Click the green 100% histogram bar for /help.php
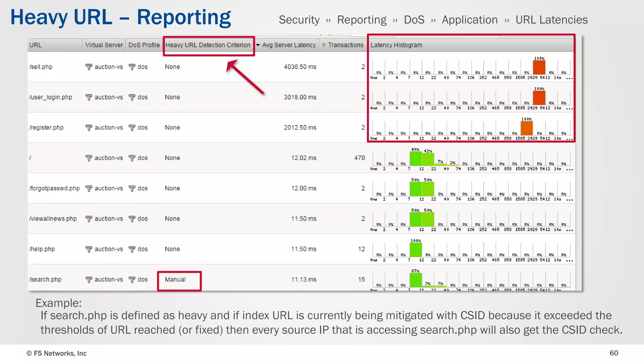 point(416,250)
